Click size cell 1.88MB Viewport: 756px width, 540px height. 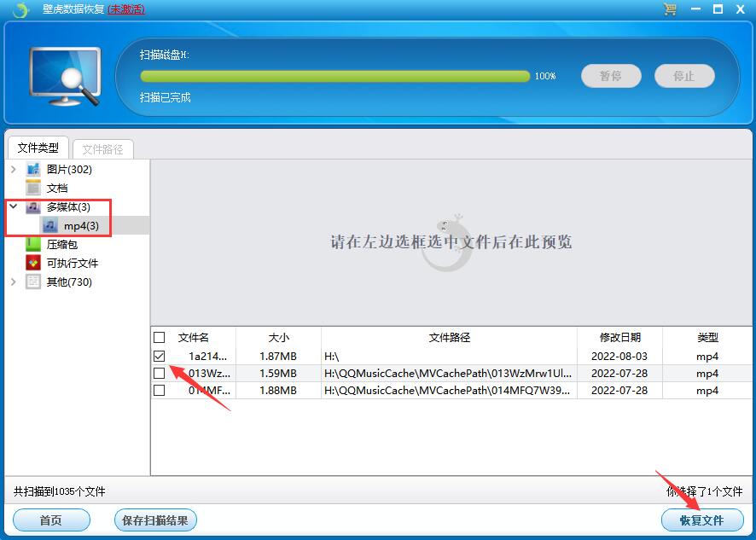tap(278, 390)
